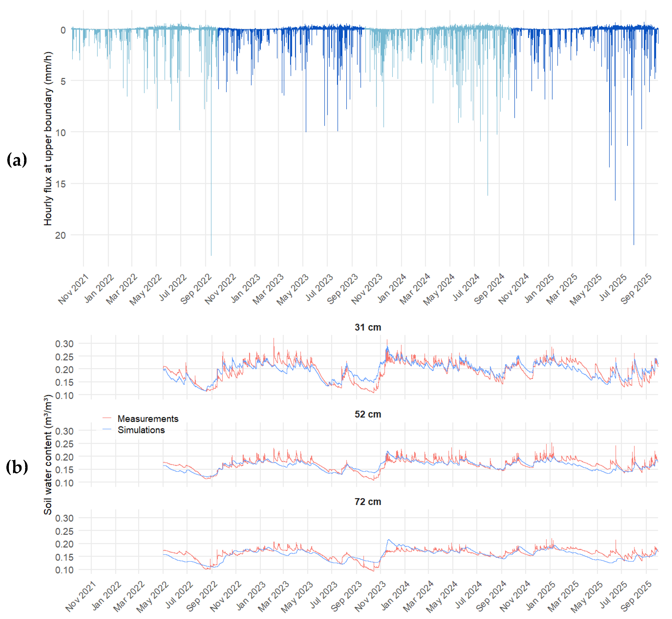Click the Sep 2022 tick label in the top chart
Image resolution: width=672 pixels, height=619 pixels.
pos(196,289)
